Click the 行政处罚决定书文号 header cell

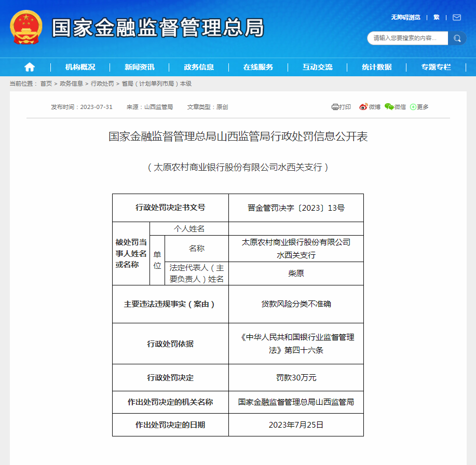(x=170, y=208)
